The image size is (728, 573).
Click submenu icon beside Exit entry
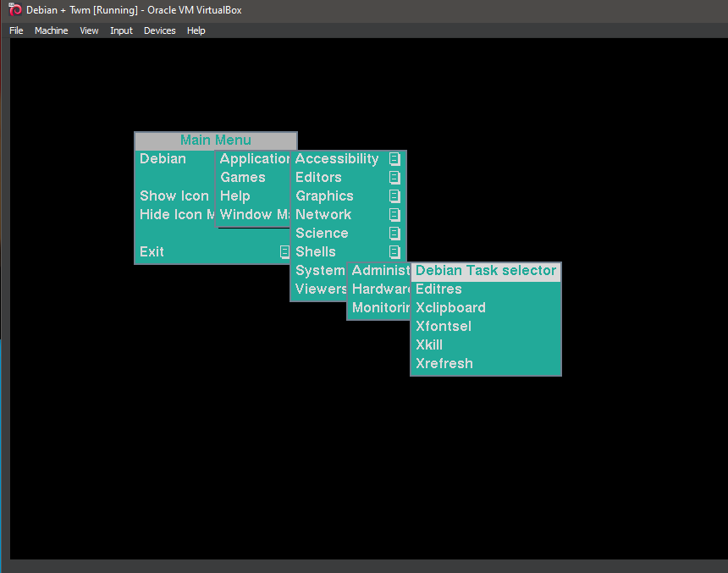pyautogui.click(x=284, y=251)
